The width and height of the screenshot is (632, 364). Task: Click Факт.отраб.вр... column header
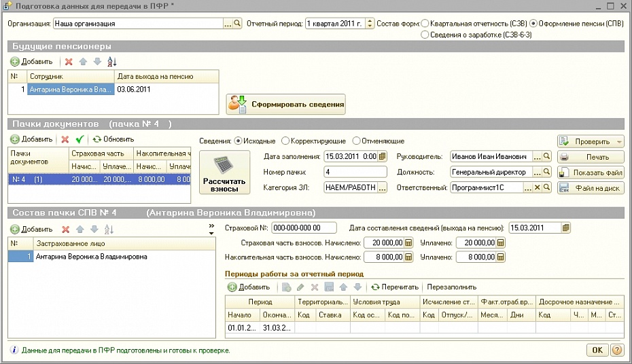coord(507,302)
